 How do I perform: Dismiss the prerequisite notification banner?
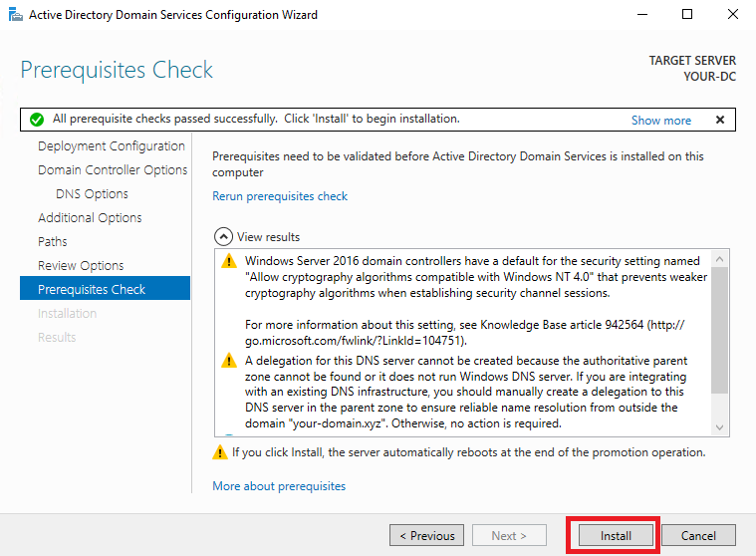[x=720, y=120]
